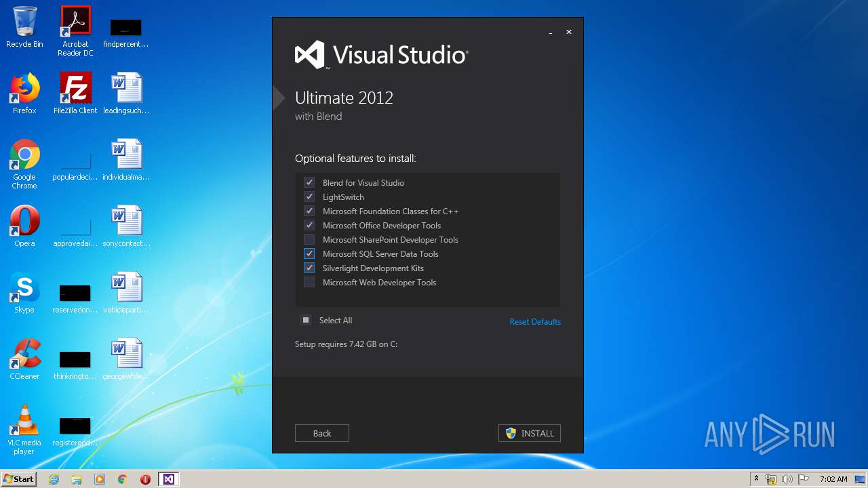The height and width of the screenshot is (488, 868).
Task: Toggle the Select All checkbox
Action: 307,321
